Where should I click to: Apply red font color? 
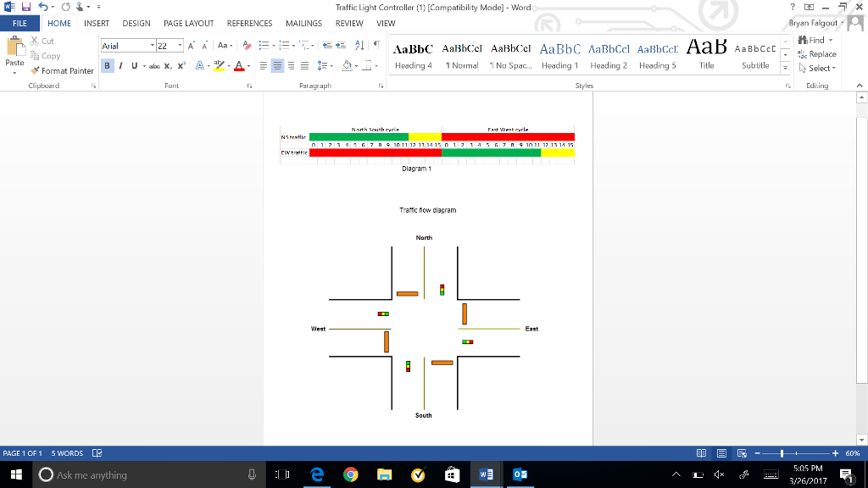[x=239, y=66]
